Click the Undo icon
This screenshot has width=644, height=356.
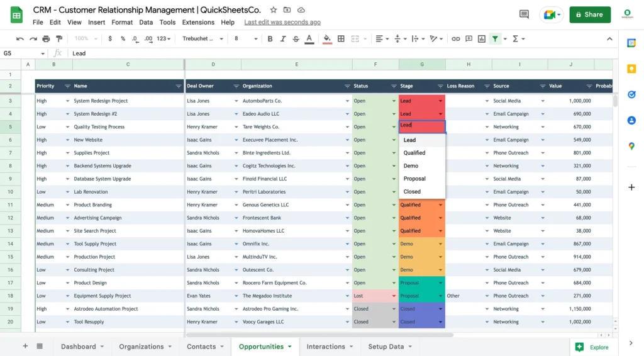click(x=19, y=38)
